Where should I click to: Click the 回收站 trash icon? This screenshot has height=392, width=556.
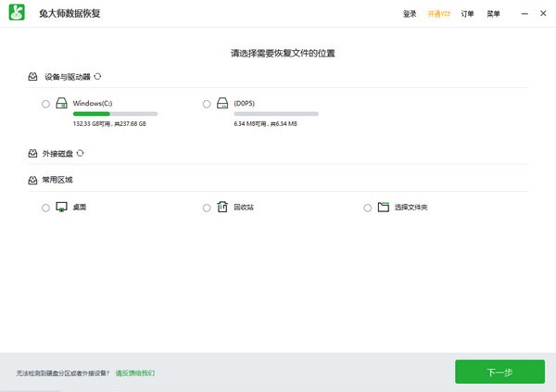pos(222,207)
